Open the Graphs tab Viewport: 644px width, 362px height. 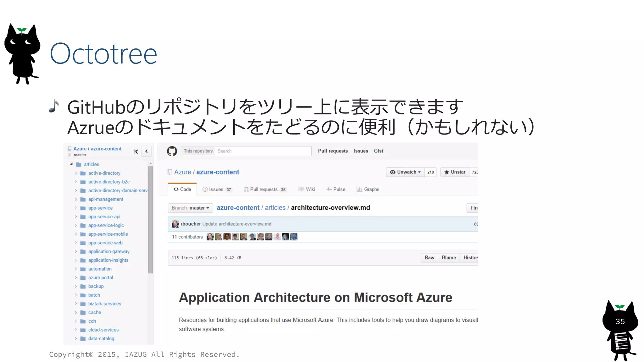coord(368,189)
